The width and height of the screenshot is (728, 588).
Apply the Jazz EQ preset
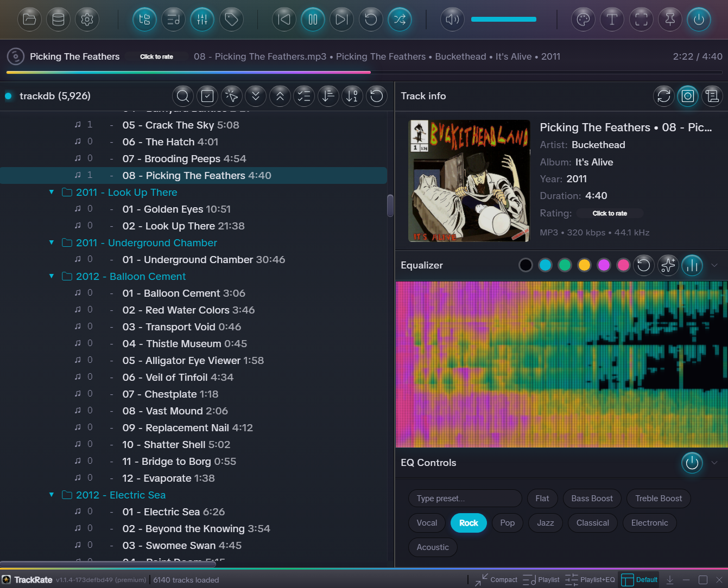pyautogui.click(x=545, y=523)
